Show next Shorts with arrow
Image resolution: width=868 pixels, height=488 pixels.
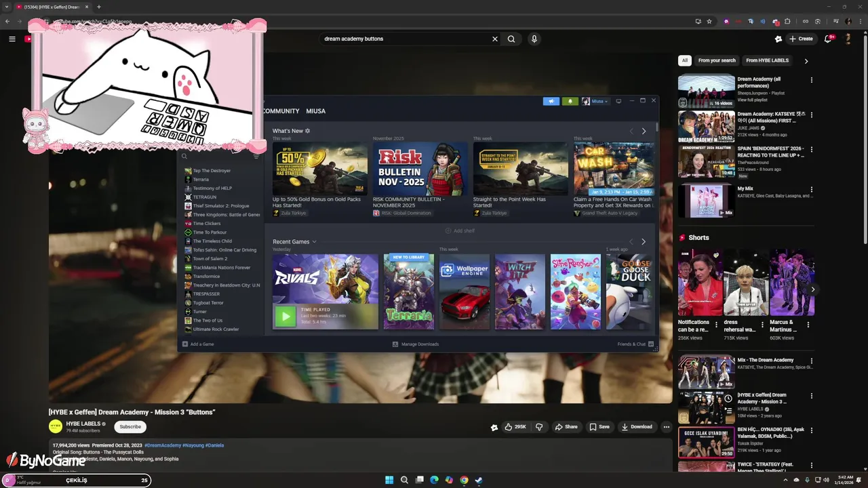(x=813, y=289)
